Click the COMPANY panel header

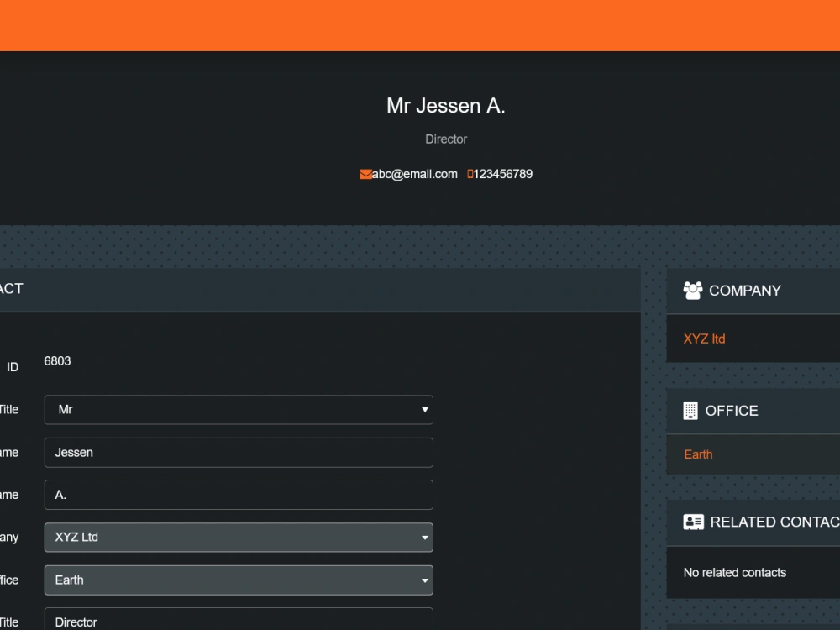[x=753, y=291]
